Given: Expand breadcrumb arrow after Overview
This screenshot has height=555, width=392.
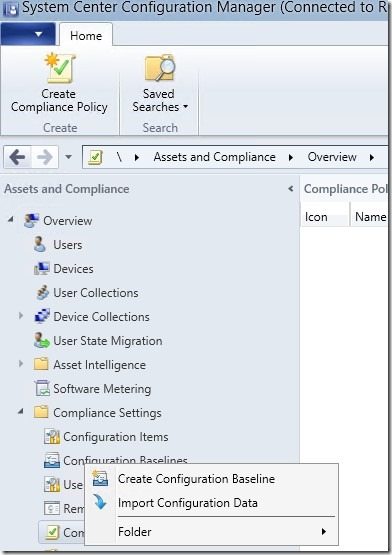Looking at the screenshot, I should pos(371,157).
